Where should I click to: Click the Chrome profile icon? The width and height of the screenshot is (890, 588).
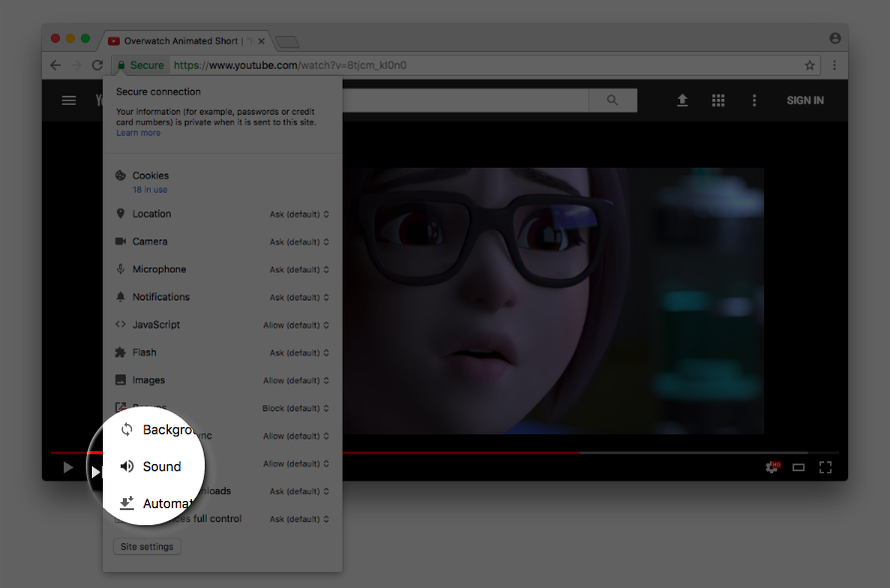pos(834,38)
